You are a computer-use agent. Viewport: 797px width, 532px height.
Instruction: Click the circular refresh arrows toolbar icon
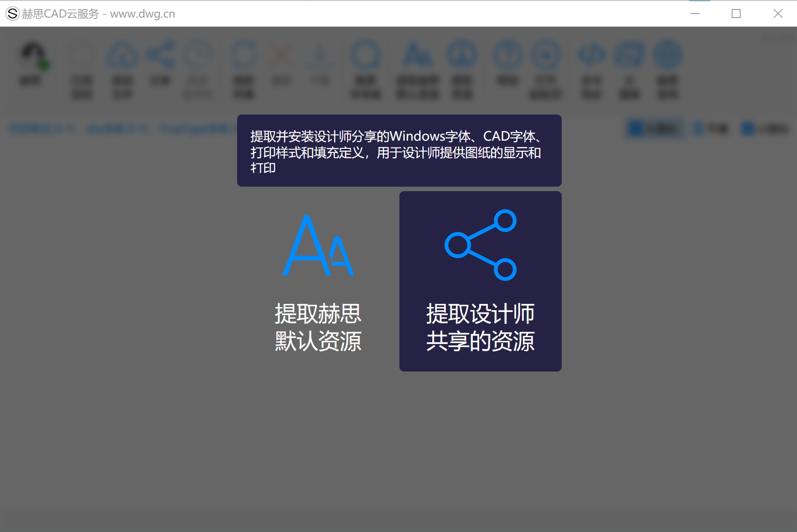tap(244, 55)
